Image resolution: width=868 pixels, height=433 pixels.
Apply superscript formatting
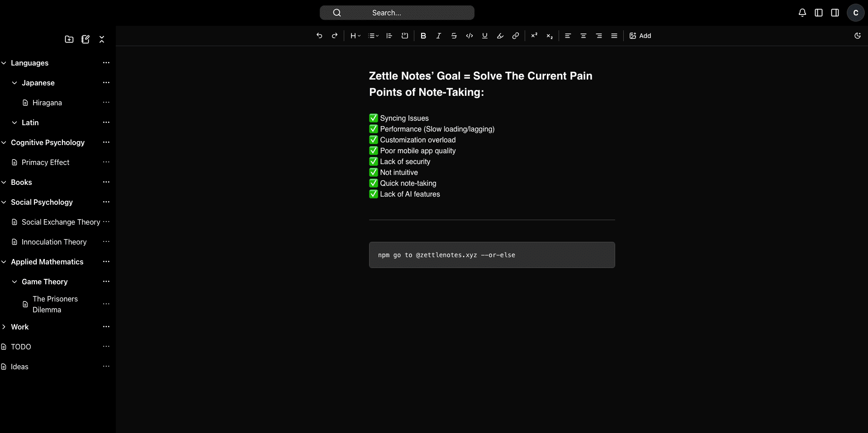(534, 36)
